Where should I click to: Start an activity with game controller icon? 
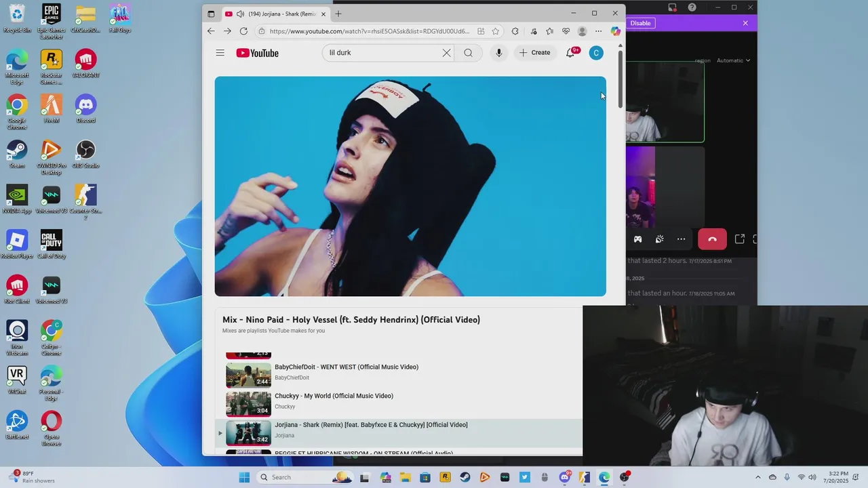[638, 239]
